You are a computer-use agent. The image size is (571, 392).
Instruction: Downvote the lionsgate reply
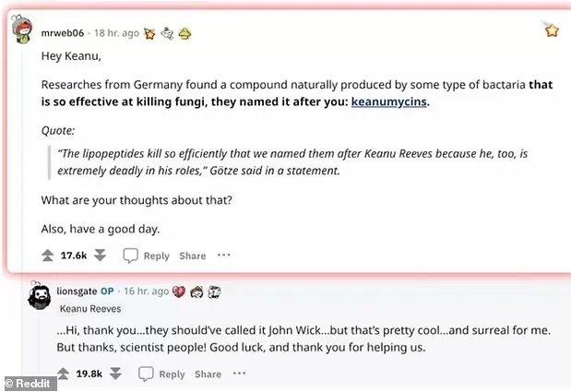click(116, 374)
